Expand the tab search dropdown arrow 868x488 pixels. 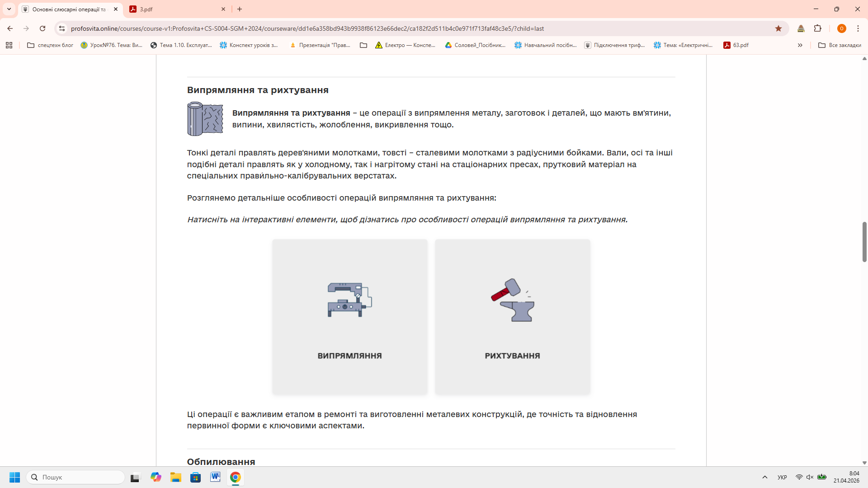[9, 9]
